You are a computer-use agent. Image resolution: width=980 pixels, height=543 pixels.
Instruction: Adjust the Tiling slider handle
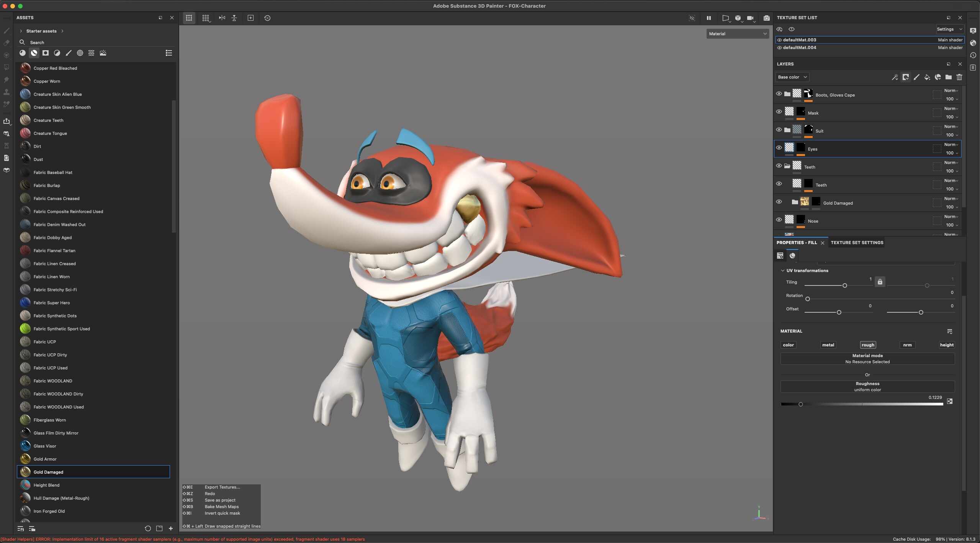(844, 285)
